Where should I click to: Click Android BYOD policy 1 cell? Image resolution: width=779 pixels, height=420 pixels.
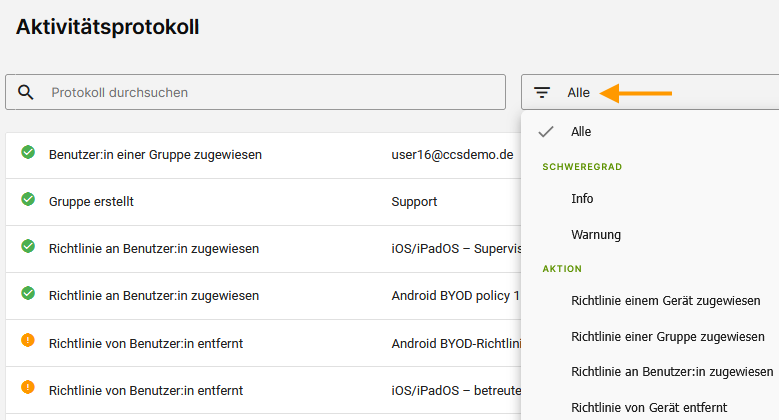pyautogui.click(x=455, y=296)
